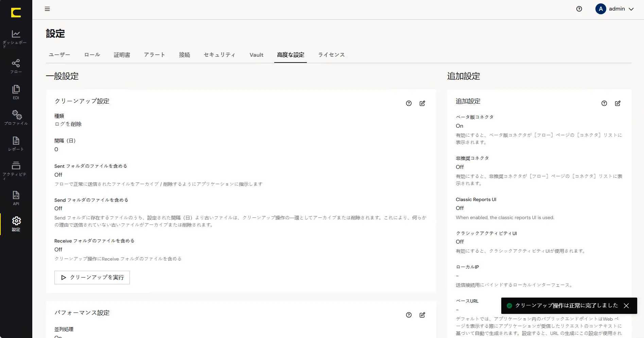Select the 設定 gear in sidebar
Screen dimensions: 644x338
[16, 224]
